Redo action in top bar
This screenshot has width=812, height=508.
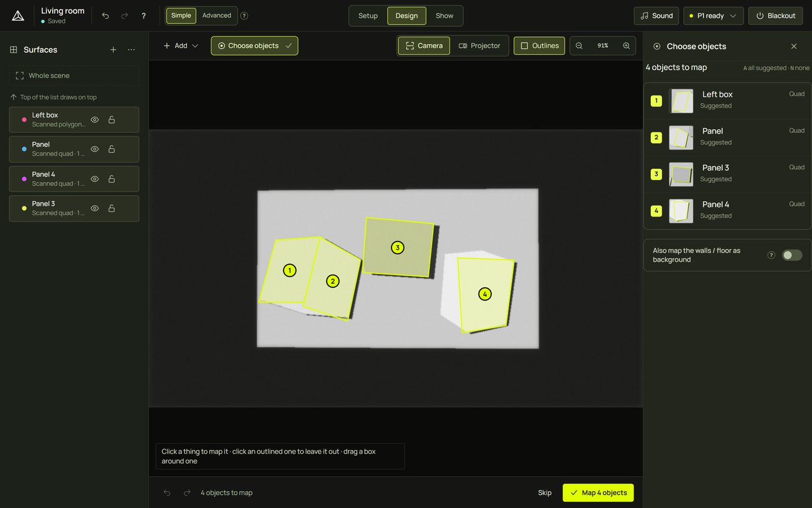tap(125, 16)
